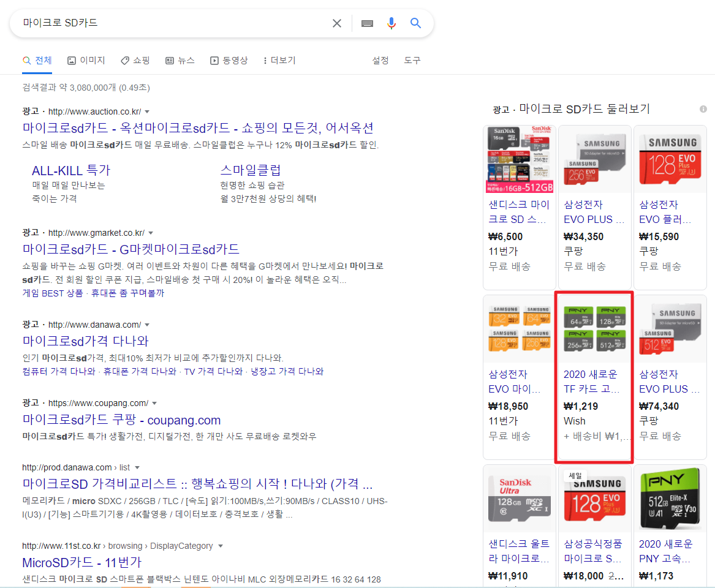Click the ₩15,590 price text
Image resolution: width=715 pixels, height=588 pixels.
(x=659, y=236)
